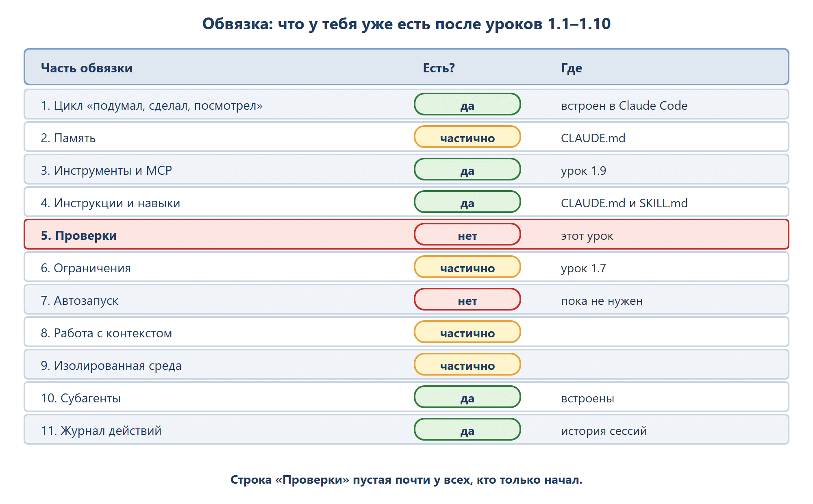Click the «история сессий» cell
Screen dimensions: 813x504
pyautogui.click(x=604, y=431)
